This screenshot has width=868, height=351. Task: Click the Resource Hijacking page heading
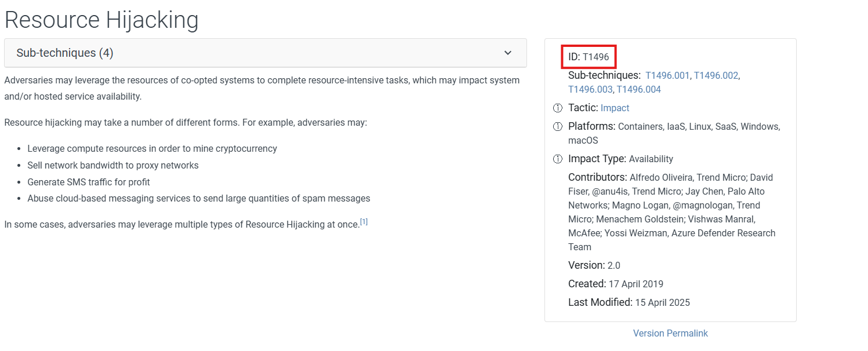(x=101, y=20)
